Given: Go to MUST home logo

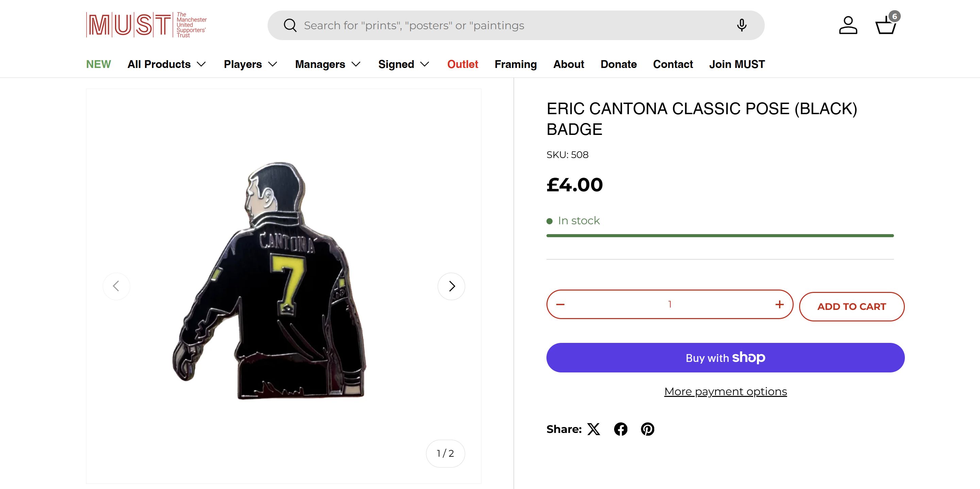Looking at the screenshot, I should (147, 25).
